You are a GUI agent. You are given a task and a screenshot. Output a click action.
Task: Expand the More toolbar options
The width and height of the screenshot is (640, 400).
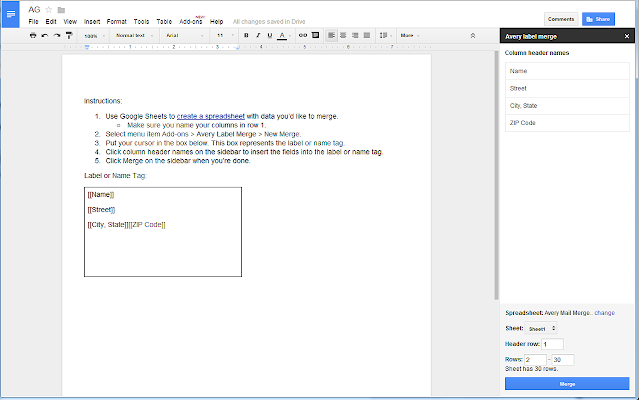coord(410,36)
